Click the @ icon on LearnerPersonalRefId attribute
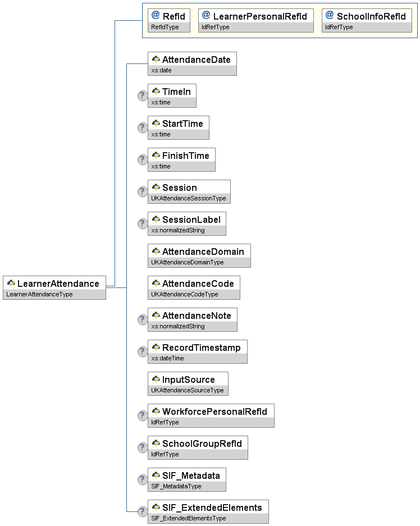The height and width of the screenshot is (526, 420). click(x=206, y=16)
